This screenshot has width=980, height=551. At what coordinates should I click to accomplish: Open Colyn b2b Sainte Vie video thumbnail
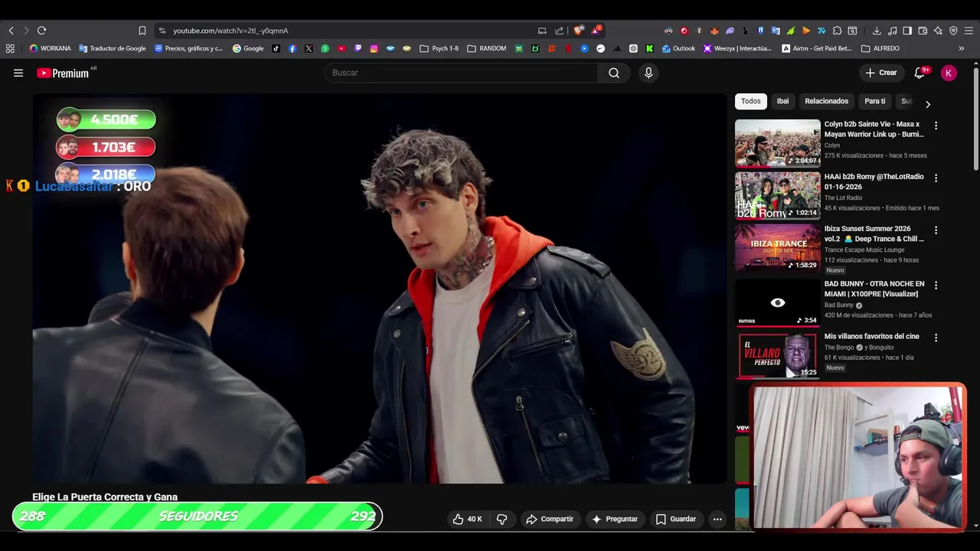click(x=777, y=143)
